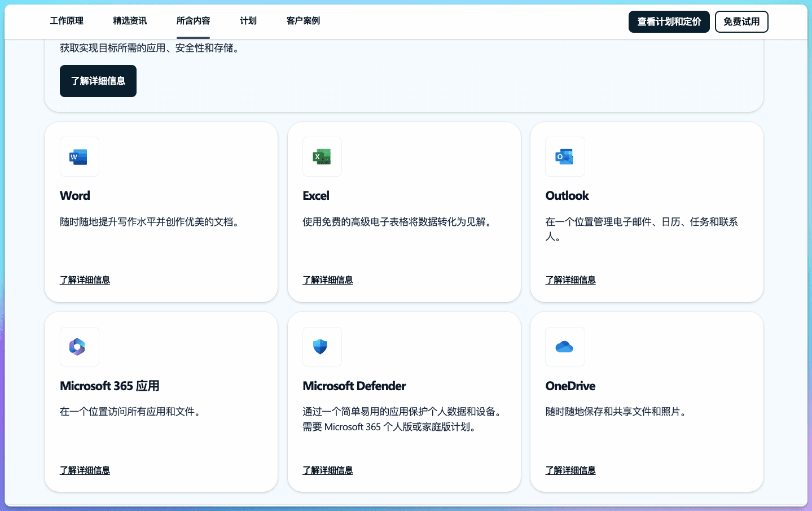
Task: Open 了解详细信息 link in Word card
Action: pos(85,280)
